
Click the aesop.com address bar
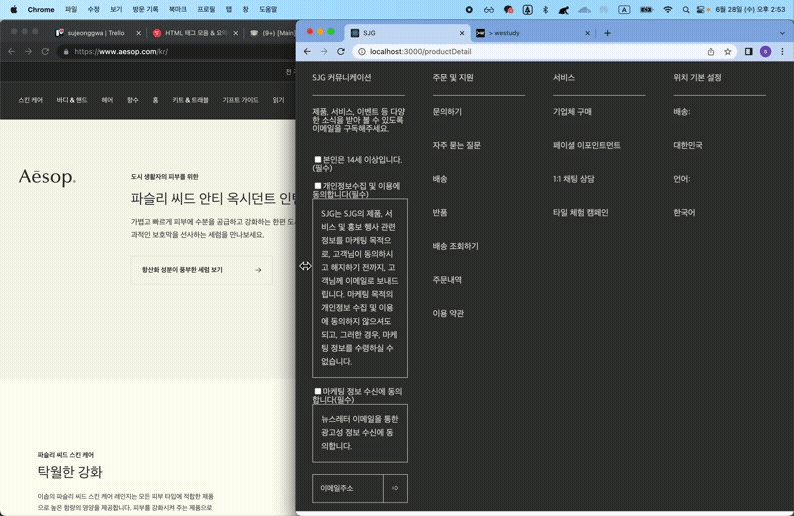(x=177, y=51)
